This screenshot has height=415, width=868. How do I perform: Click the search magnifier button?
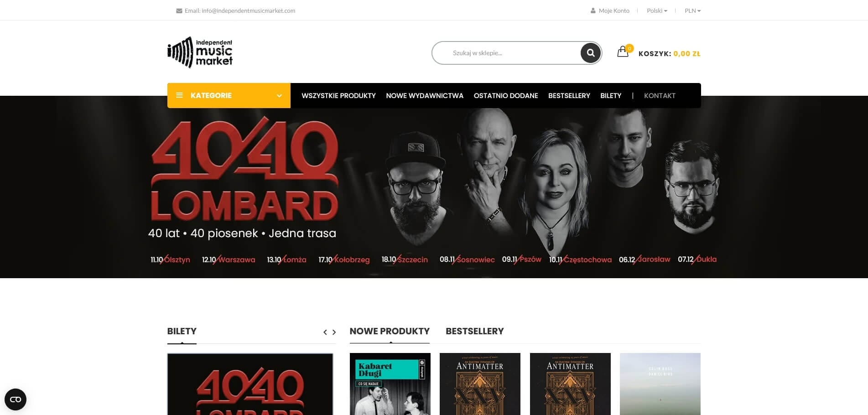tap(590, 53)
